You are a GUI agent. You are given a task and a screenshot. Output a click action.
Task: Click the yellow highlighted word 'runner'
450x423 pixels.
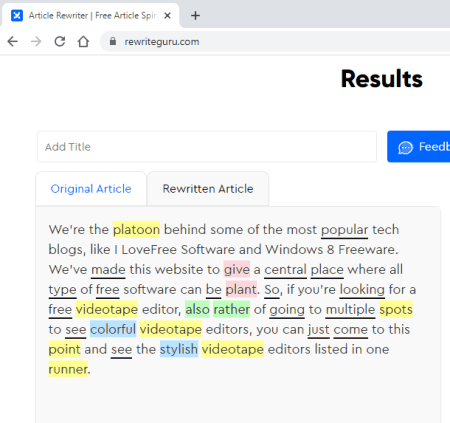tap(68, 370)
